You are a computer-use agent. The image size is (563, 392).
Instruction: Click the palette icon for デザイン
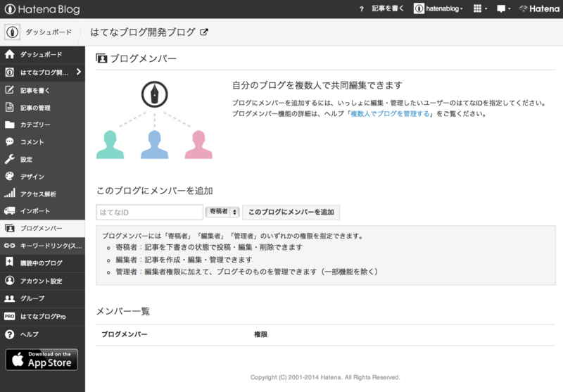(10, 176)
